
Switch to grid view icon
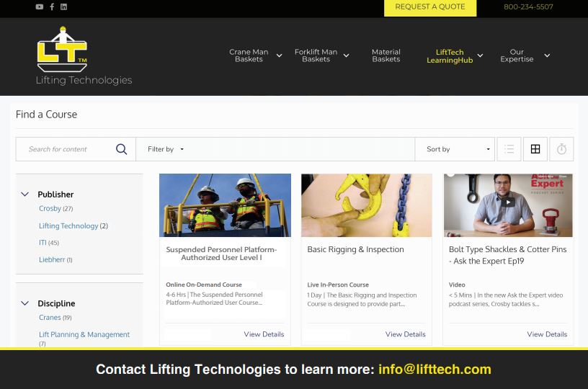[535, 149]
